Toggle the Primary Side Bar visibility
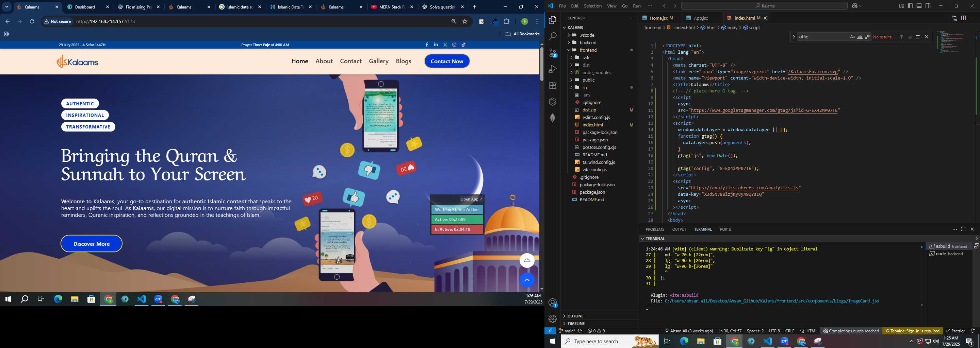The height and width of the screenshot is (348, 980). 910,6
